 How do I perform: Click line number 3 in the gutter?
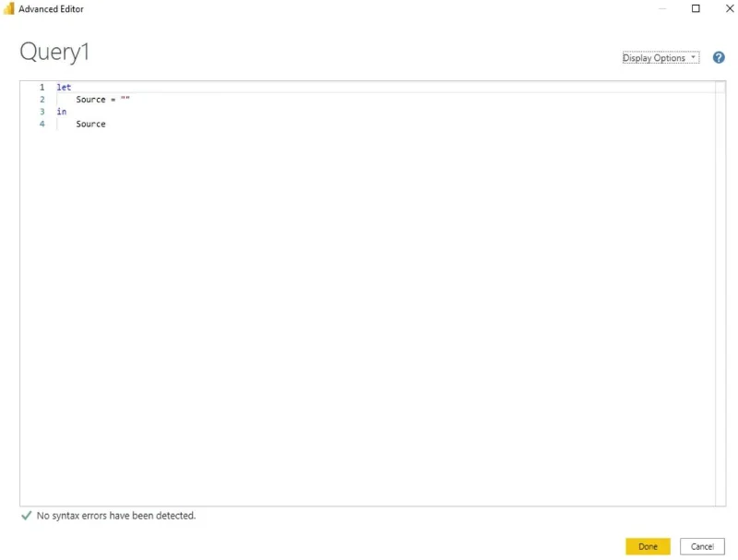coord(42,112)
